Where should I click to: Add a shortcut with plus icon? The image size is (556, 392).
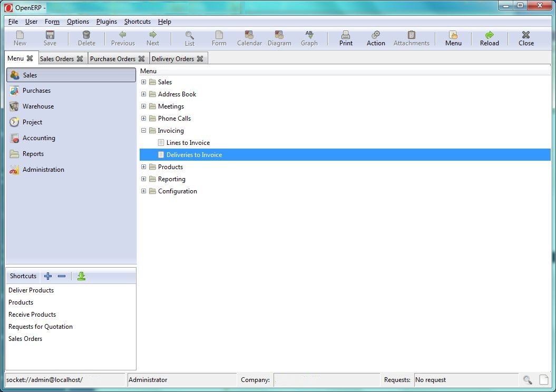click(48, 276)
